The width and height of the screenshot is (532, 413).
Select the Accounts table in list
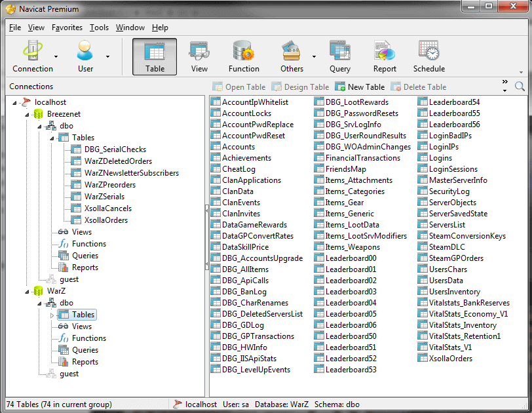click(x=238, y=147)
